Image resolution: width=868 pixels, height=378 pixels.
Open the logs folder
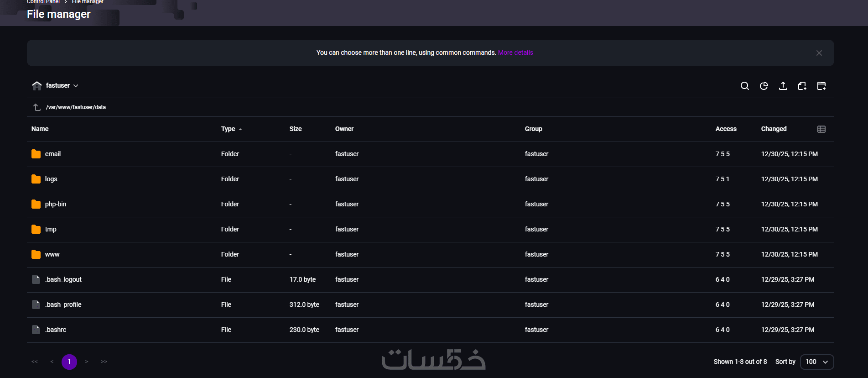[x=51, y=179]
